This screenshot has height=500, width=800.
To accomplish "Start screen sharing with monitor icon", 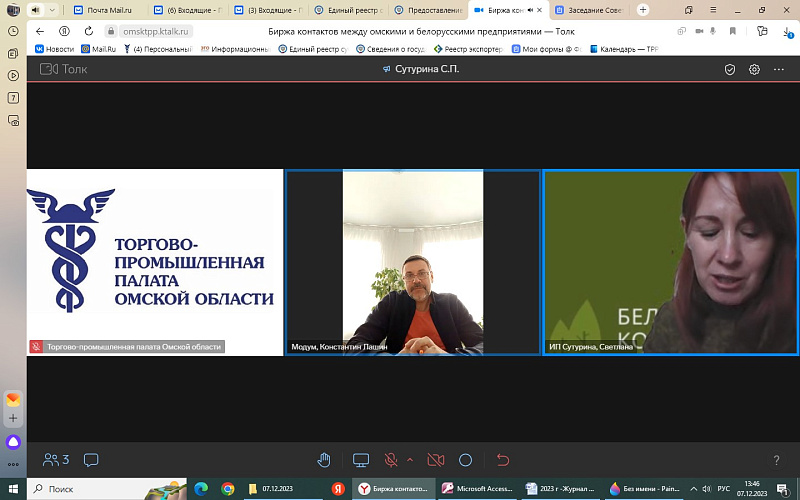I will (x=361, y=460).
